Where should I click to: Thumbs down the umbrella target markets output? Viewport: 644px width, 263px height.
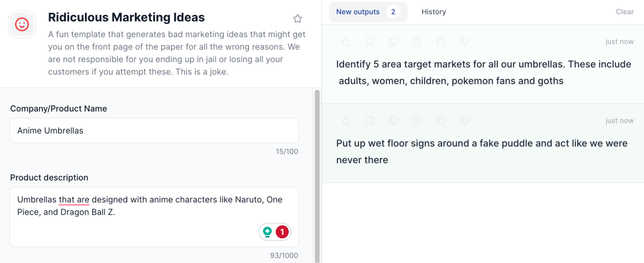pos(464,42)
